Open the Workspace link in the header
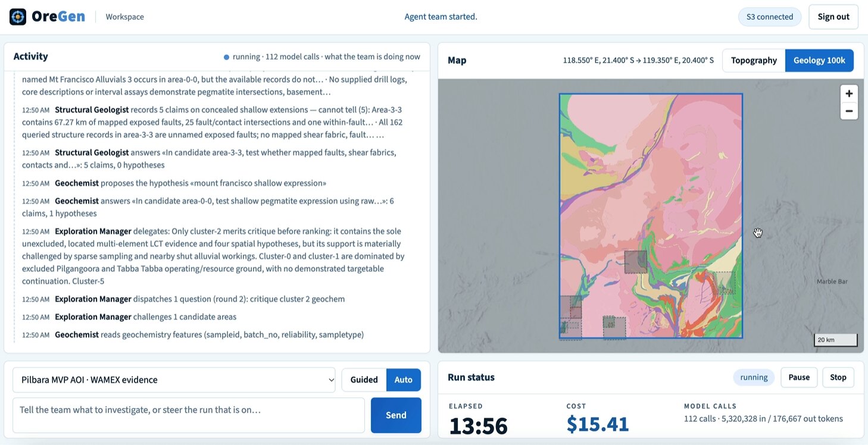This screenshot has width=868, height=445. coord(125,17)
